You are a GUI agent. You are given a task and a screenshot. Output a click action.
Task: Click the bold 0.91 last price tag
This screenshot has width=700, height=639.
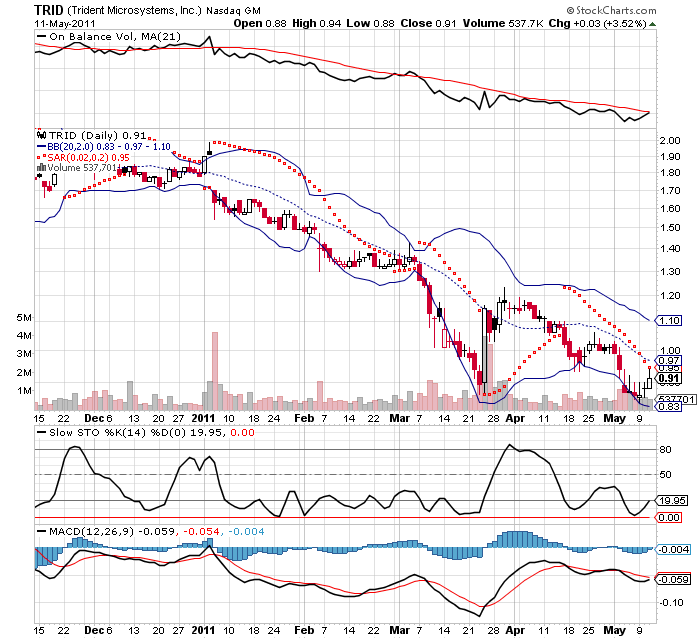[668, 379]
